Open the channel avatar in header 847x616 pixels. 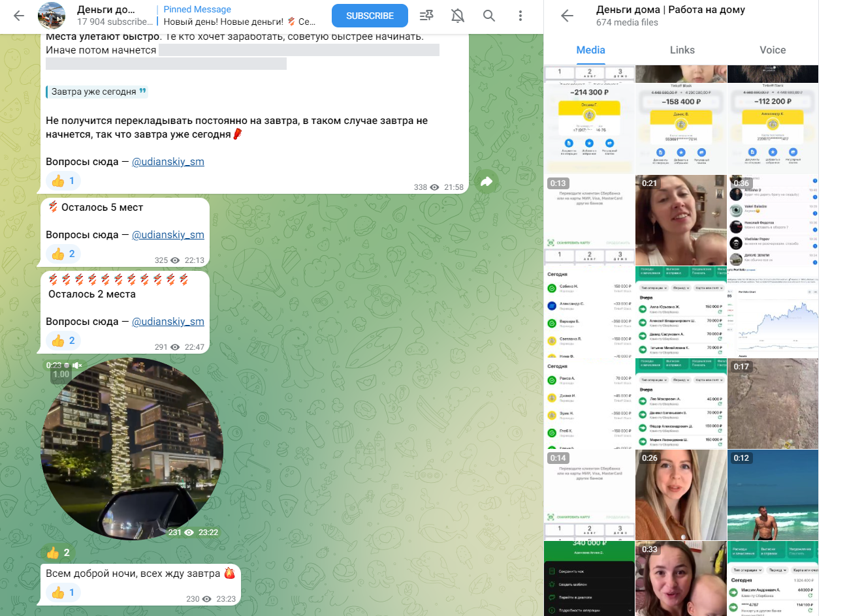(52, 16)
